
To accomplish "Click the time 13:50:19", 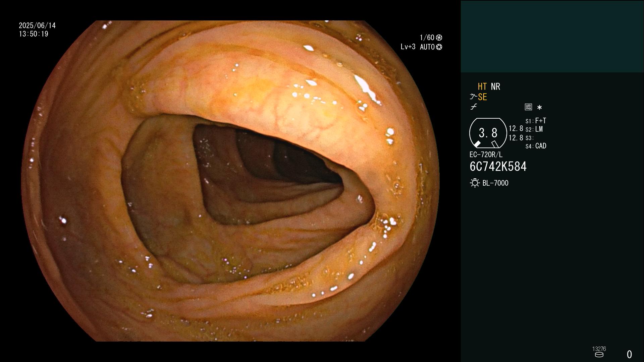I will coord(34,34).
